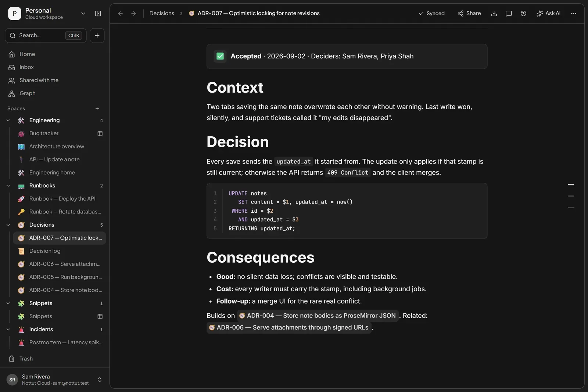Follow the ADR-006 signed URLs link
Image resolution: width=588 pixels, height=392 pixels.
click(289, 327)
